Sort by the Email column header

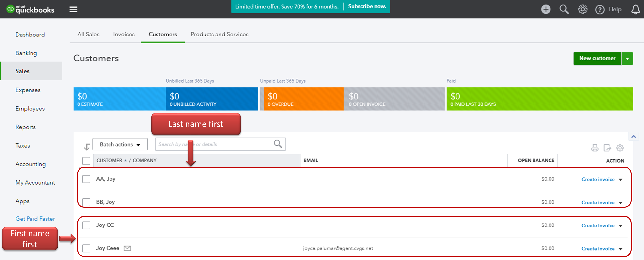click(311, 160)
